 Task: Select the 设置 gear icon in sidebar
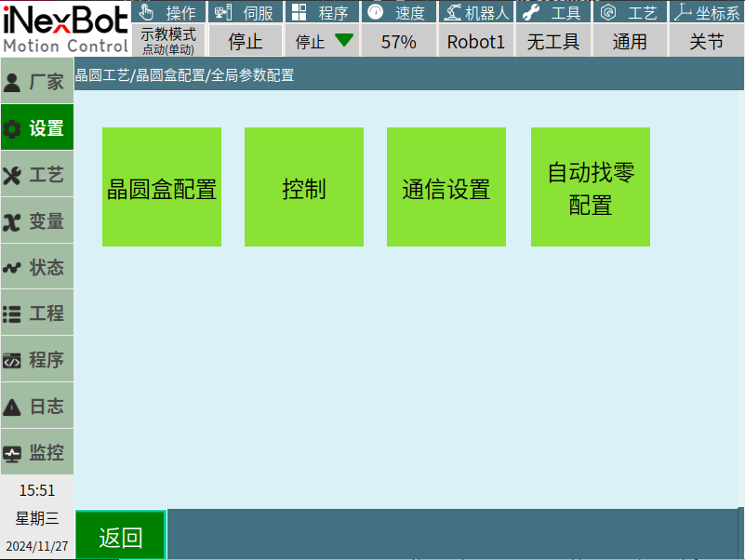tap(13, 129)
